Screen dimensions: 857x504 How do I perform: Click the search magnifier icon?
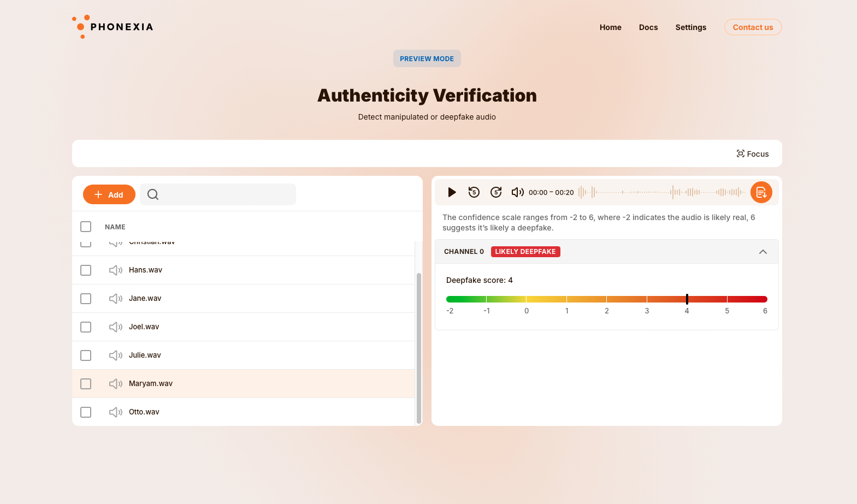[153, 194]
